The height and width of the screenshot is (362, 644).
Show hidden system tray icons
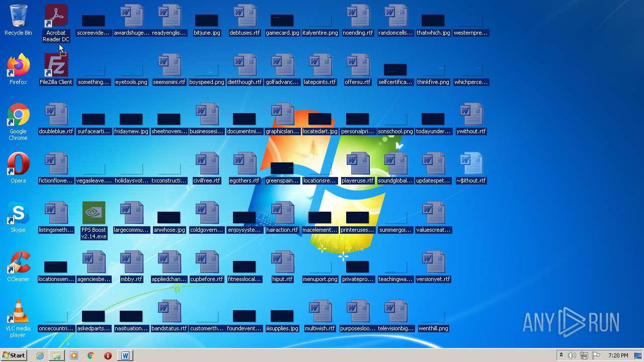point(561,355)
